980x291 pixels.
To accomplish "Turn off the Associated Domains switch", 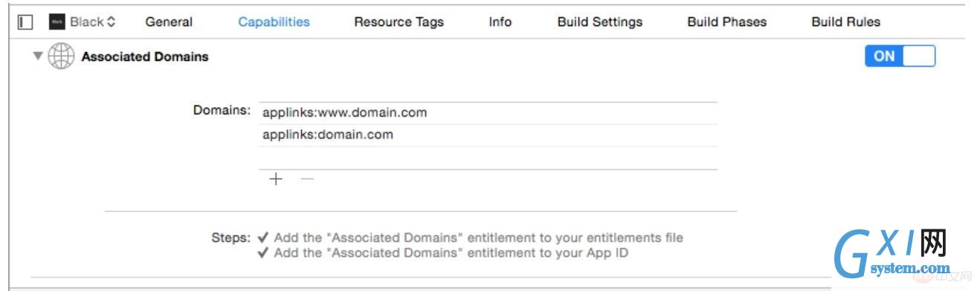I will tap(900, 56).
